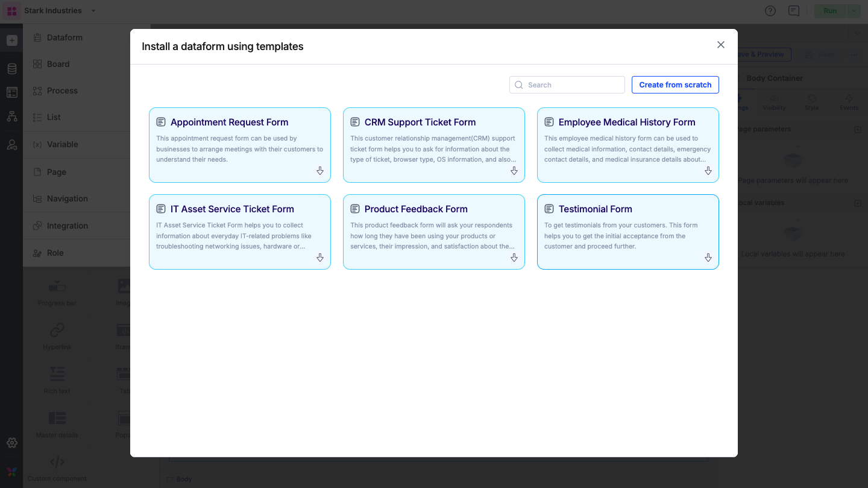The height and width of the screenshot is (488, 868).
Task: Select Process in the sidebar
Action: tap(62, 90)
